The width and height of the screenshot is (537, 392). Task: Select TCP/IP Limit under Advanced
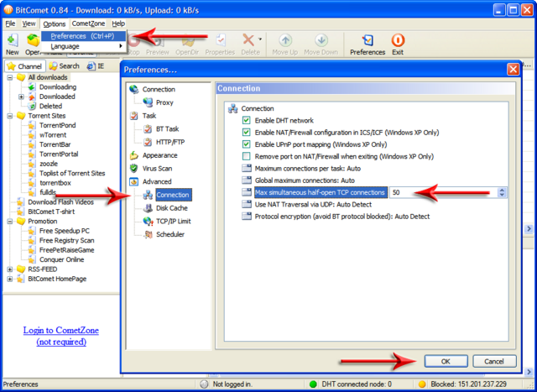coord(174,222)
